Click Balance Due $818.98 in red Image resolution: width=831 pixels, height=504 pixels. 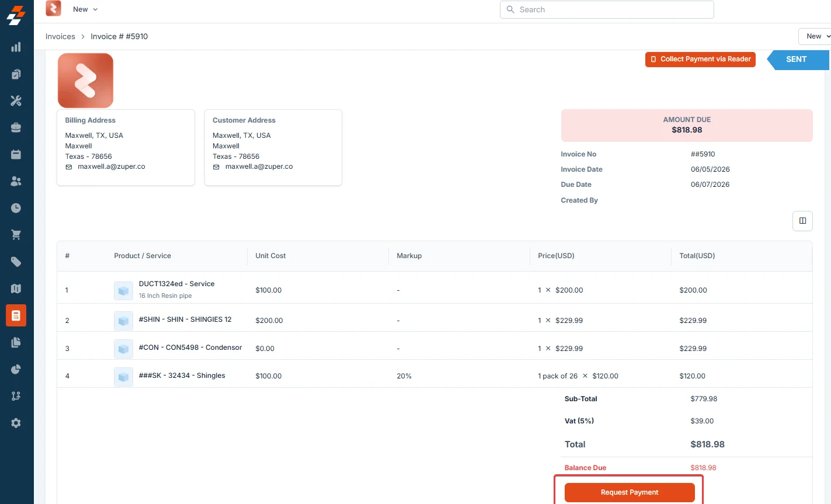tap(703, 468)
